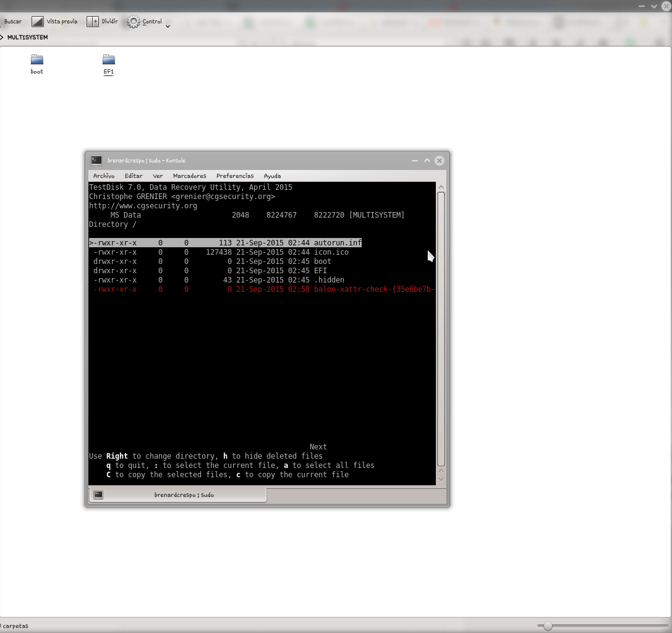Select the brenardcrespo : Sudo tab
672x633 pixels.
178,495
